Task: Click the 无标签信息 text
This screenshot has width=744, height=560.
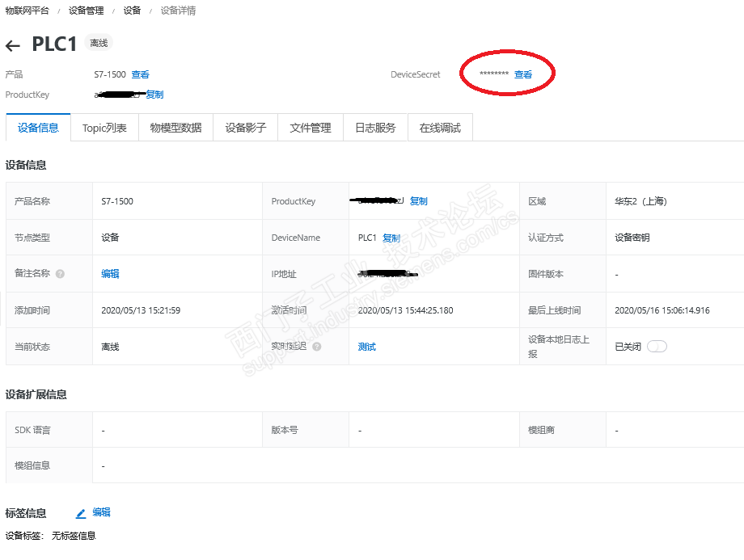Action: [74, 536]
